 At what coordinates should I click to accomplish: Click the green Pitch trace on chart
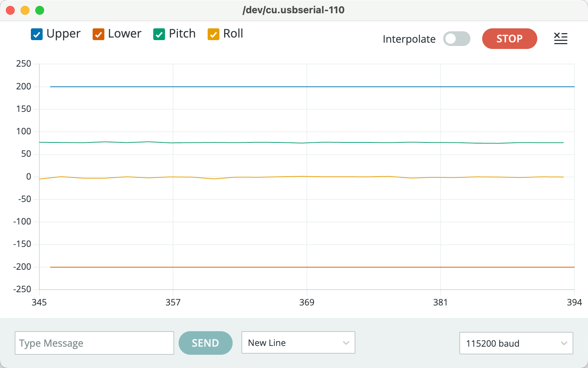[257, 142]
